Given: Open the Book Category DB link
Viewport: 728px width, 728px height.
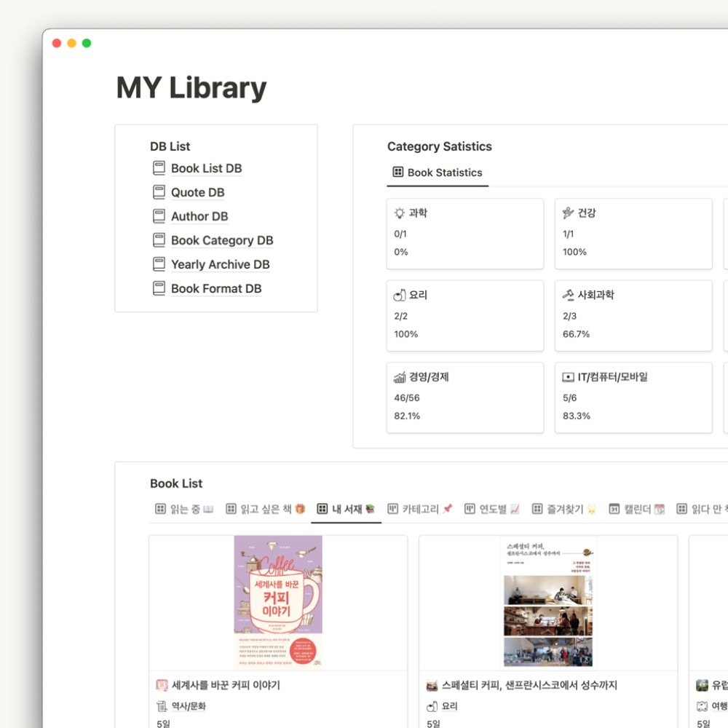Looking at the screenshot, I should pyautogui.click(x=222, y=240).
